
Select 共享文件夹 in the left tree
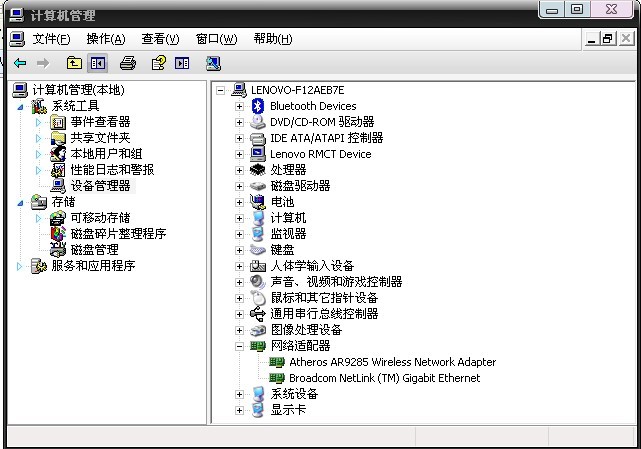(100, 138)
